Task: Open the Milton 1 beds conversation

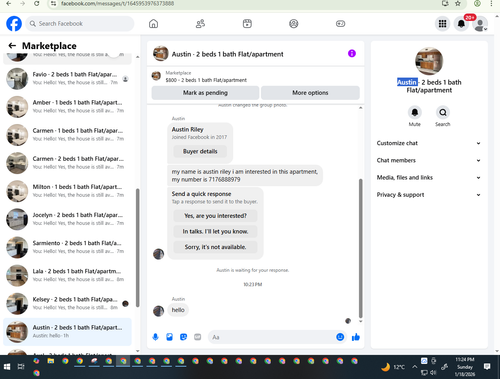Action: [x=67, y=191]
